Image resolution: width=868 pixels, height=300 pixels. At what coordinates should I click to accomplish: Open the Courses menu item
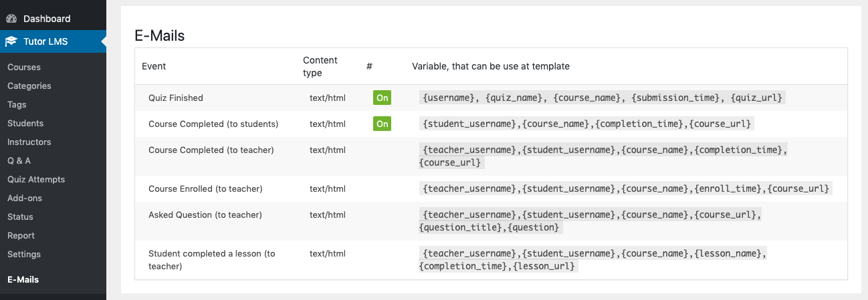pyautogui.click(x=24, y=67)
